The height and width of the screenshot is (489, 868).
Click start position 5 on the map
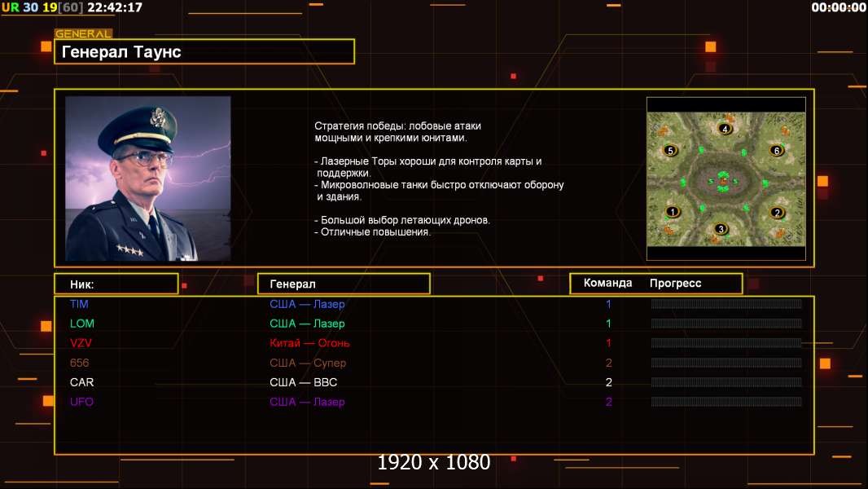pyautogui.click(x=670, y=151)
